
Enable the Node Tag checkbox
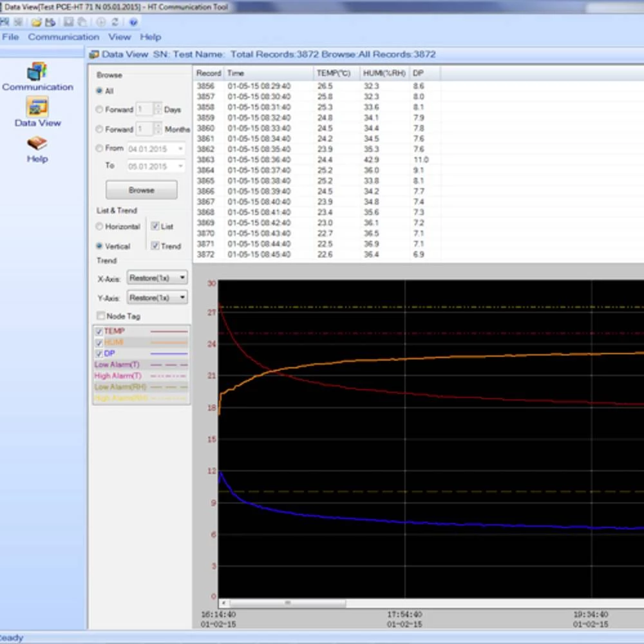[100, 316]
